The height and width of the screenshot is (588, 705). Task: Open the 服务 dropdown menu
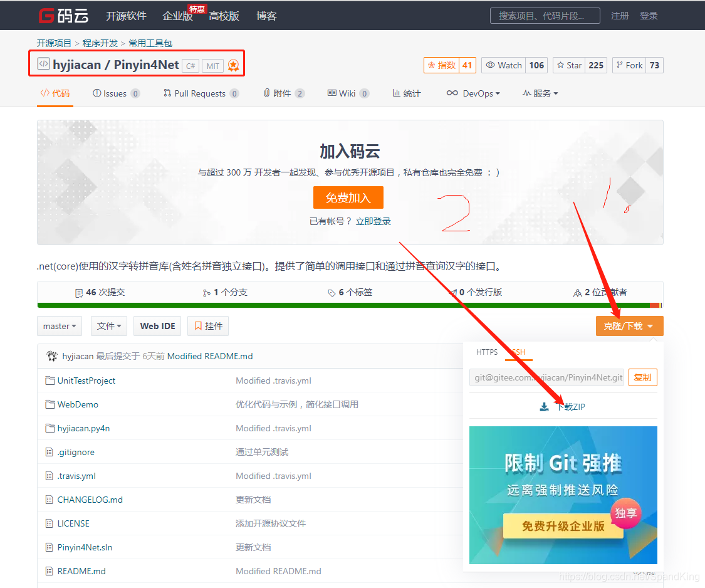pyautogui.click(x=540, y=93)
